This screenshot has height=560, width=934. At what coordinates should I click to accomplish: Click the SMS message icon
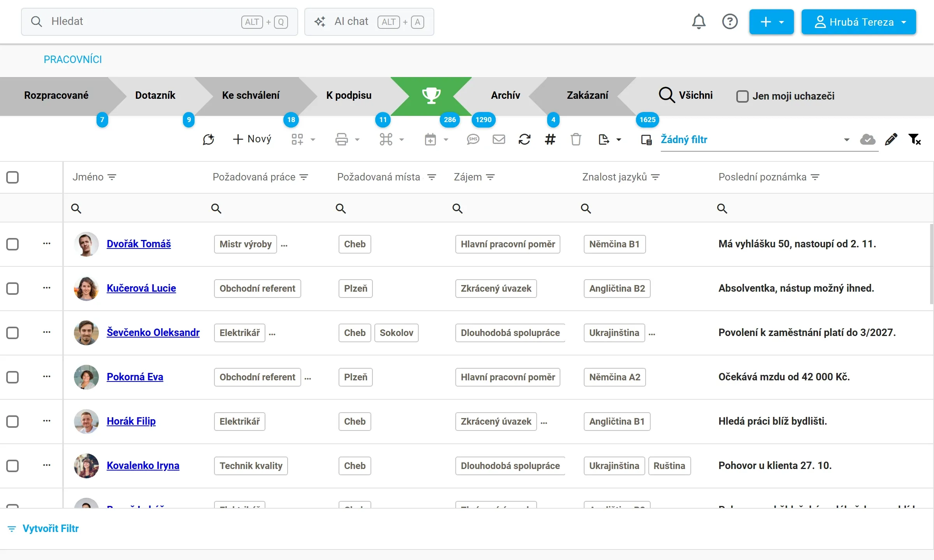pyautogui.click(x=473, y=139)
